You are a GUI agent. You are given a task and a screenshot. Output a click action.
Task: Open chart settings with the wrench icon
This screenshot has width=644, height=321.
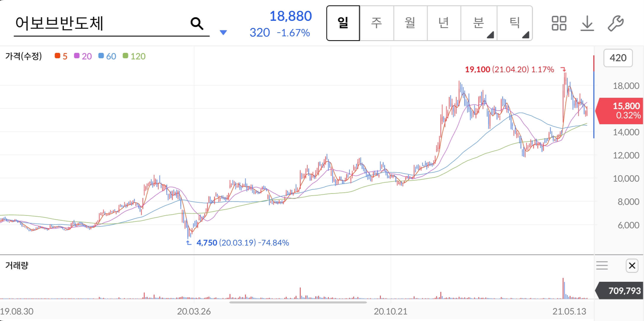click(615, 24)
